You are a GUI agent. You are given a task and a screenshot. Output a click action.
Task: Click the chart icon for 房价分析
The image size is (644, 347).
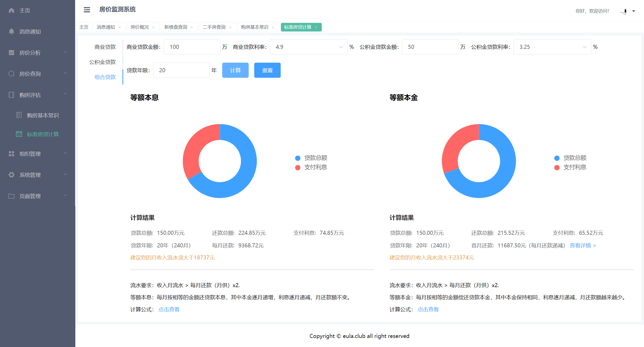coord(11,53)
